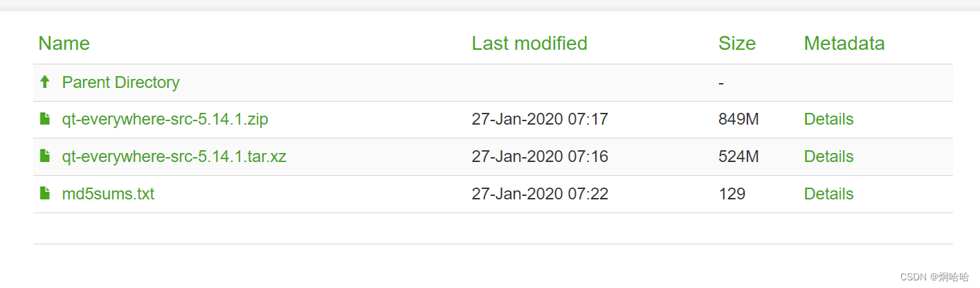Sort by the Size column header
Viewport: 980px width, 288px height.
point(737,44)
